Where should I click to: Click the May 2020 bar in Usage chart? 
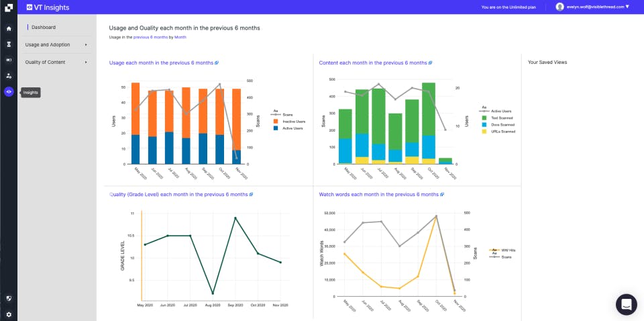click(x=136, y=124)
